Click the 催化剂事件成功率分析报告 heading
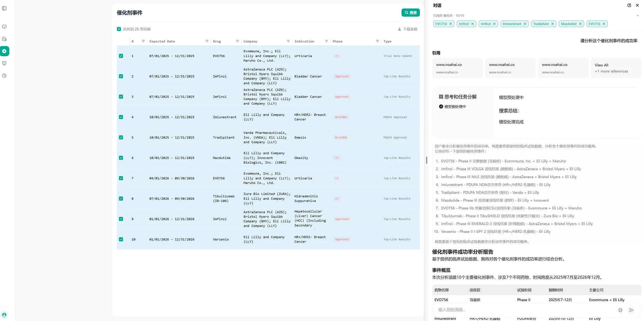The image size is (644, 321). click(463, 252)
